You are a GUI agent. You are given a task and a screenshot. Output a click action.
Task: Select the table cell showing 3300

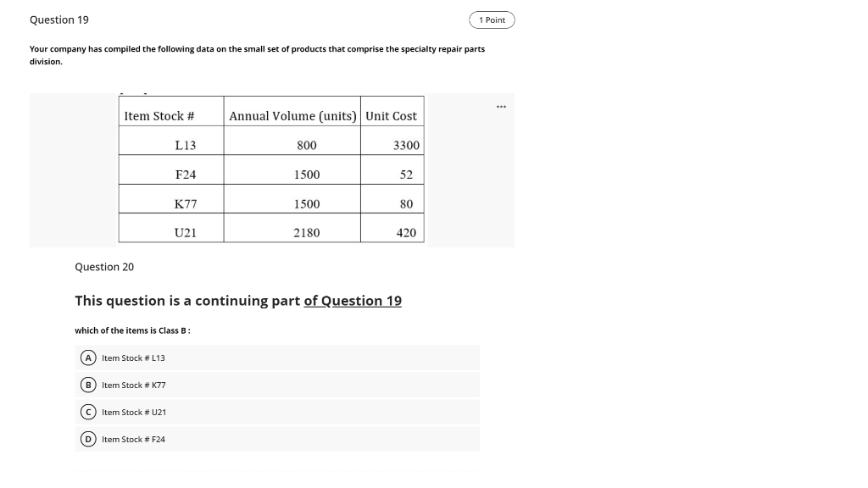click(x=405, y=145)
